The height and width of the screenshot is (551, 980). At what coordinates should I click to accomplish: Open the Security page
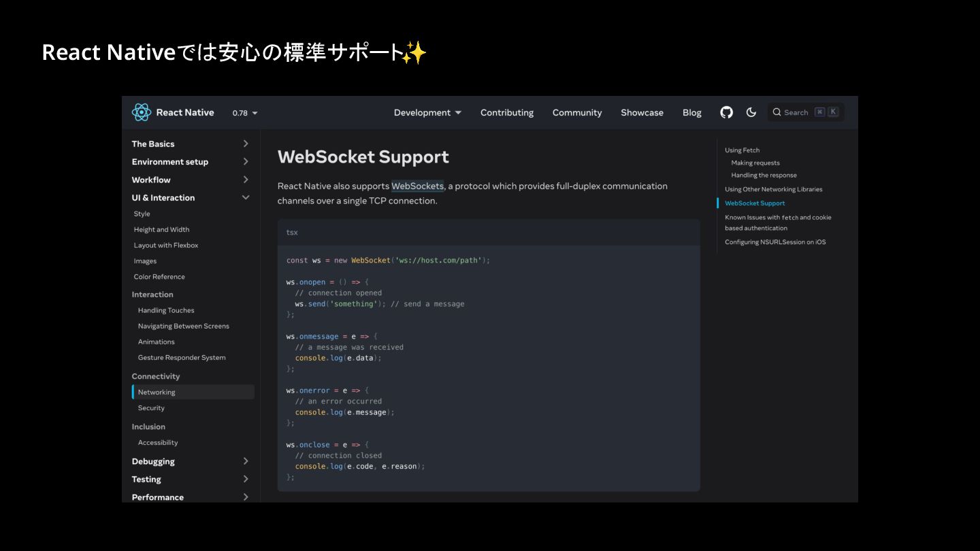[x=151, y=408]
